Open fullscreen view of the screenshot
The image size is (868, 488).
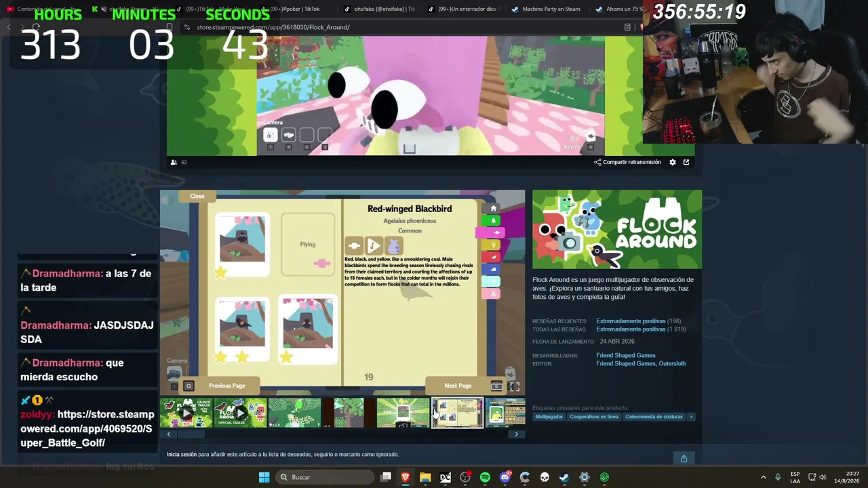[514, 386]
